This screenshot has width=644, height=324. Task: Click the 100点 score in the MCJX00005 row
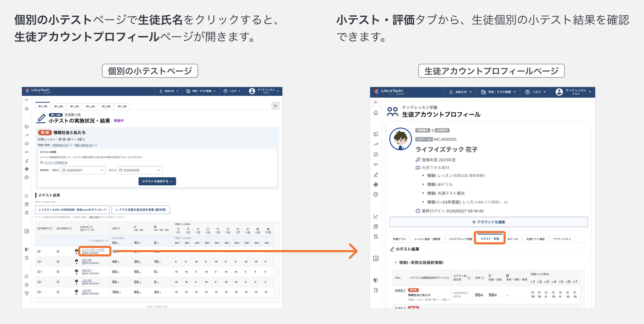116,292
